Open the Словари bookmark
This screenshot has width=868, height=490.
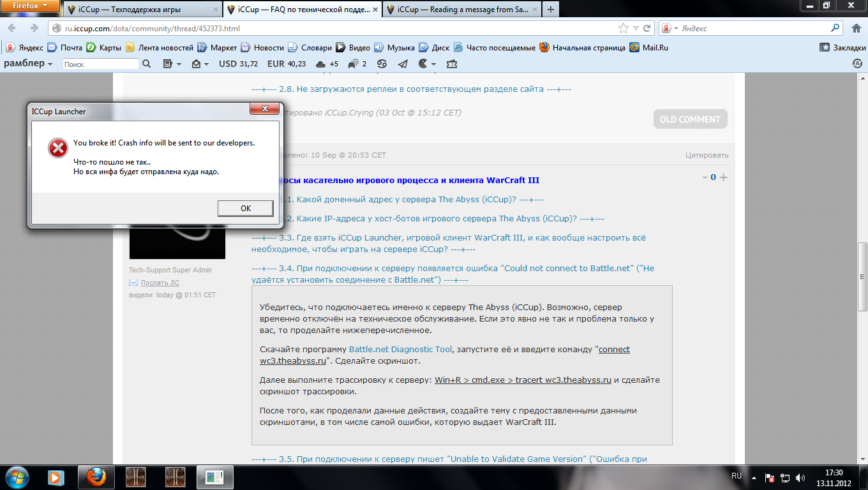pos(310,47)
